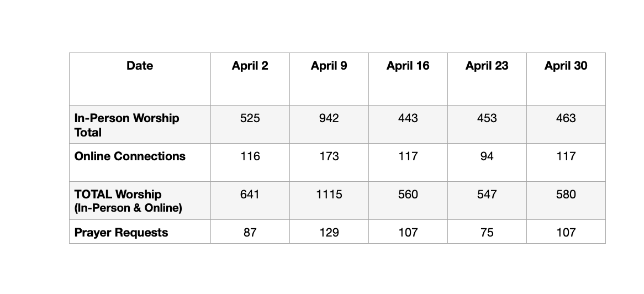Click the cell with value 580
Screen dimensions: 644x294
click(566, 201)
